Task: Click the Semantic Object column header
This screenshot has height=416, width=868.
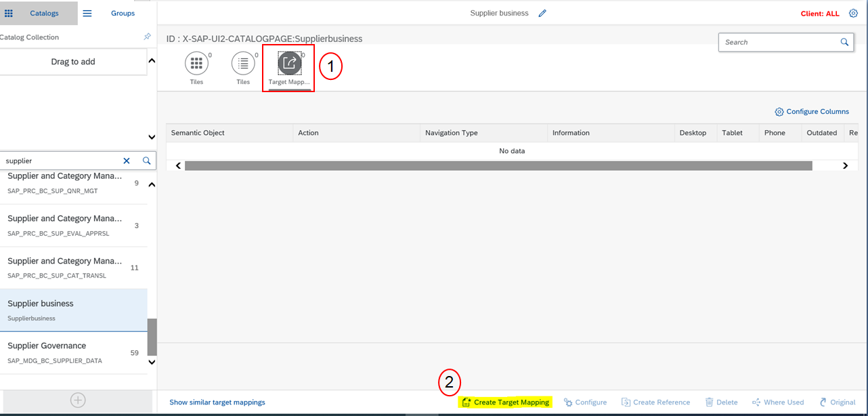Action: pos(198,133)
